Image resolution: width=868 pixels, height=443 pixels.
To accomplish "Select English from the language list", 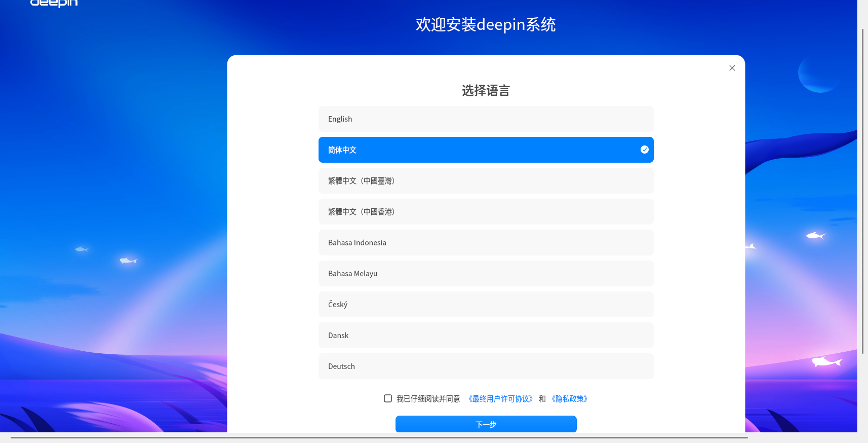I will coord(486,119).
